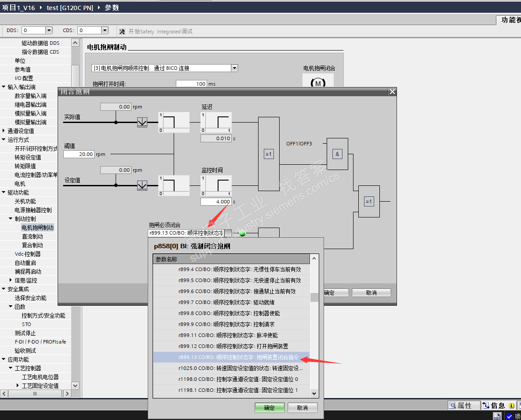Select r1198.0 fixed setpoint bit 0 row

click(232, 379)
